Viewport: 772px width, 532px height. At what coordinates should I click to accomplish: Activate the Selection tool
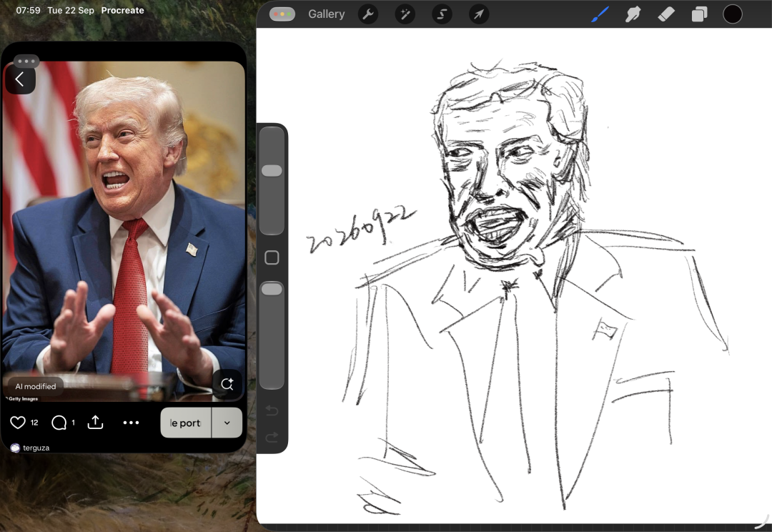(x=442, y=14)
